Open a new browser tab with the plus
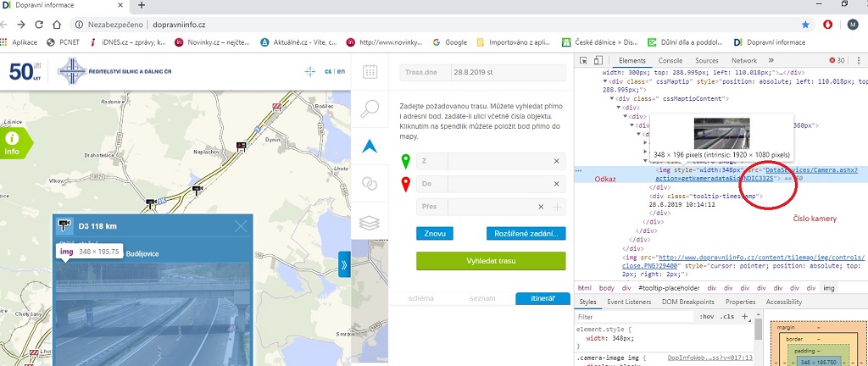The width and height of the screenshot is (868, 366). (142, 5)
